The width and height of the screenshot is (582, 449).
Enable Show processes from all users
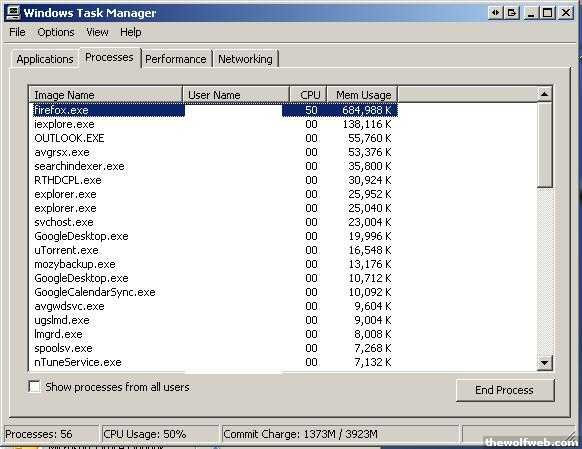point(34,387)
